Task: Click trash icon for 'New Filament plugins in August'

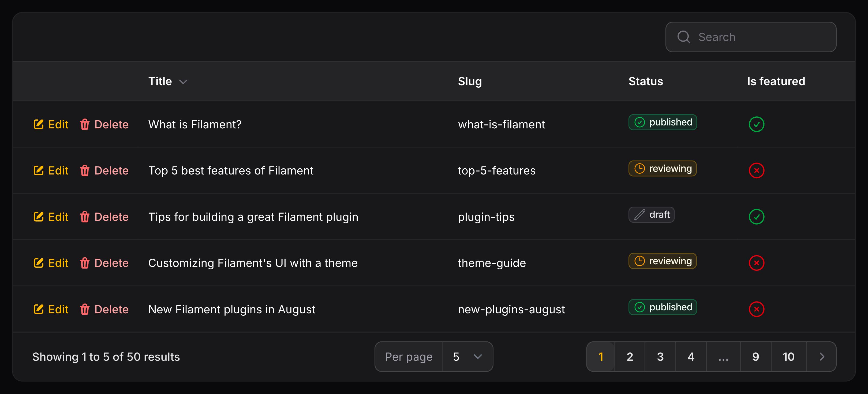Action: [85, 309]
